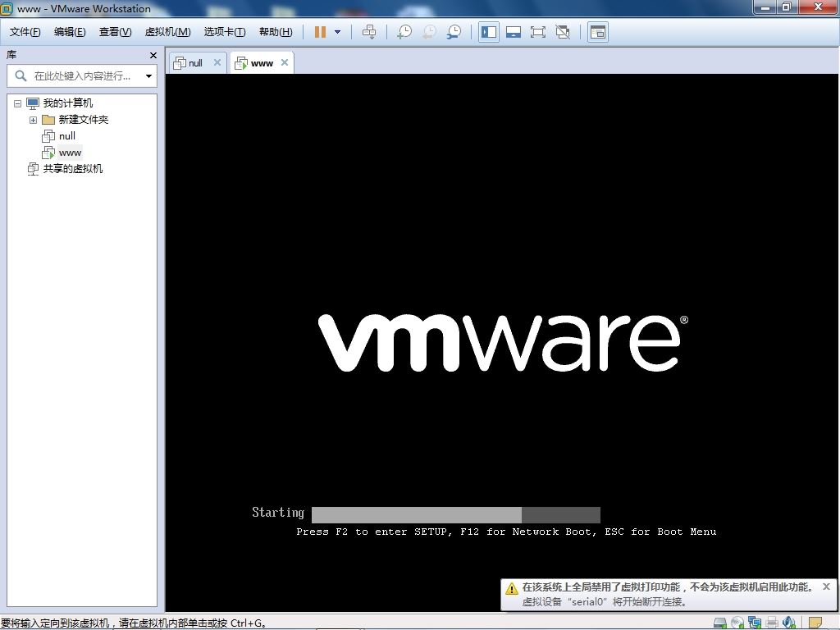Enter full screen mode

tap(538, 32)
